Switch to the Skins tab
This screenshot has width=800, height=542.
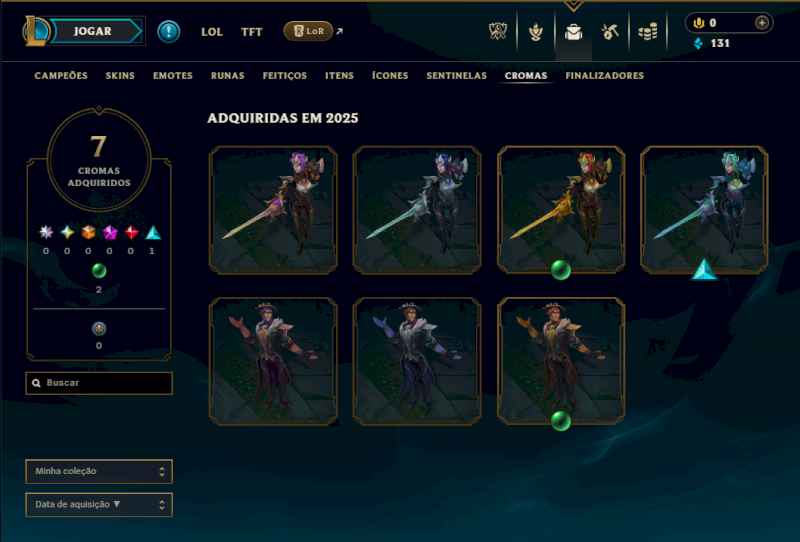[x=120, y=76]
